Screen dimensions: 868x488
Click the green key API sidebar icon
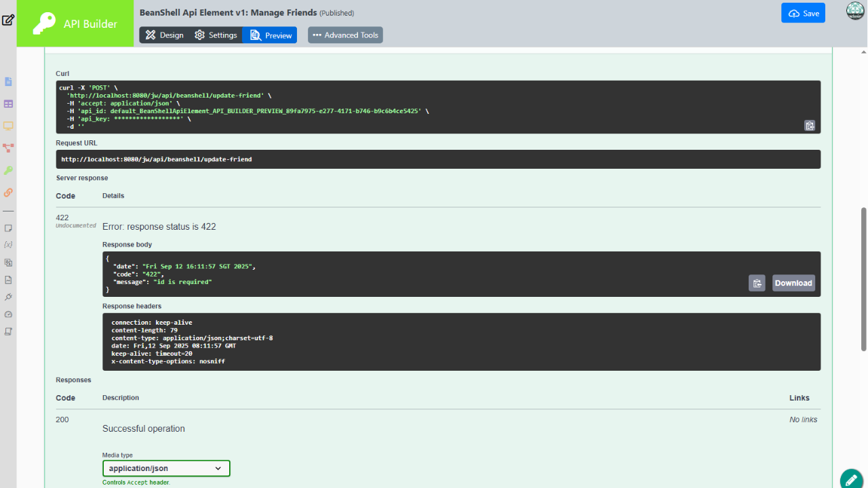(9, 170)
